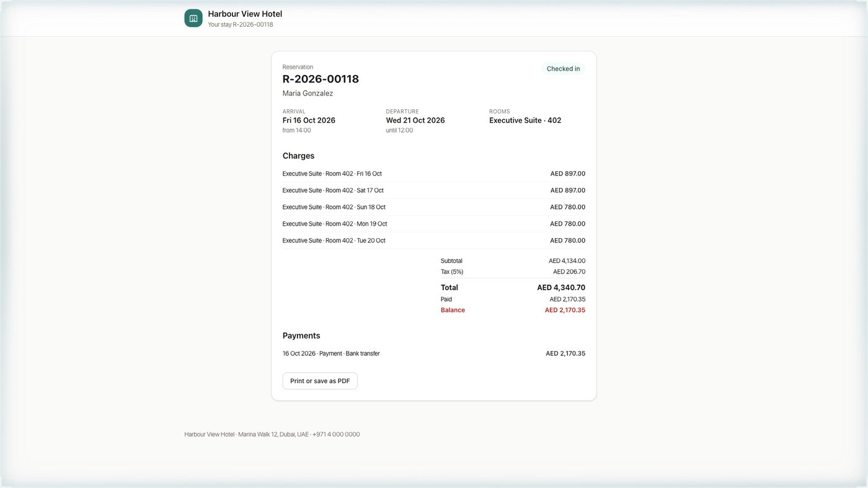Click the Tax (5%) label
Screen dimensions: 868x488
coord(452,272)
